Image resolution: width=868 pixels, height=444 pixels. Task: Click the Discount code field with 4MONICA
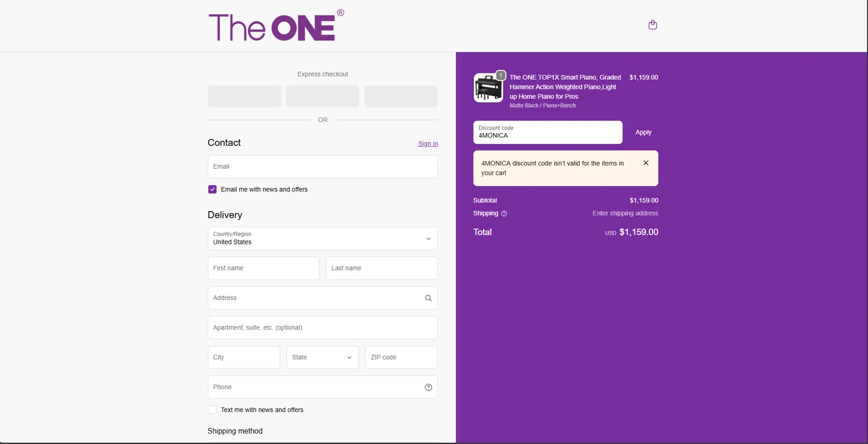[x=548, y=132]
